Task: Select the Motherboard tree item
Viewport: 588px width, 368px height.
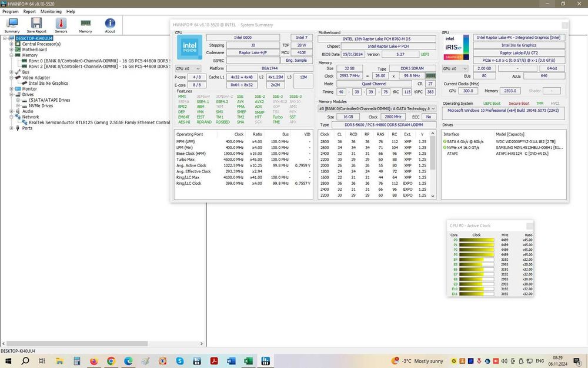Action: tap(34, 49)
